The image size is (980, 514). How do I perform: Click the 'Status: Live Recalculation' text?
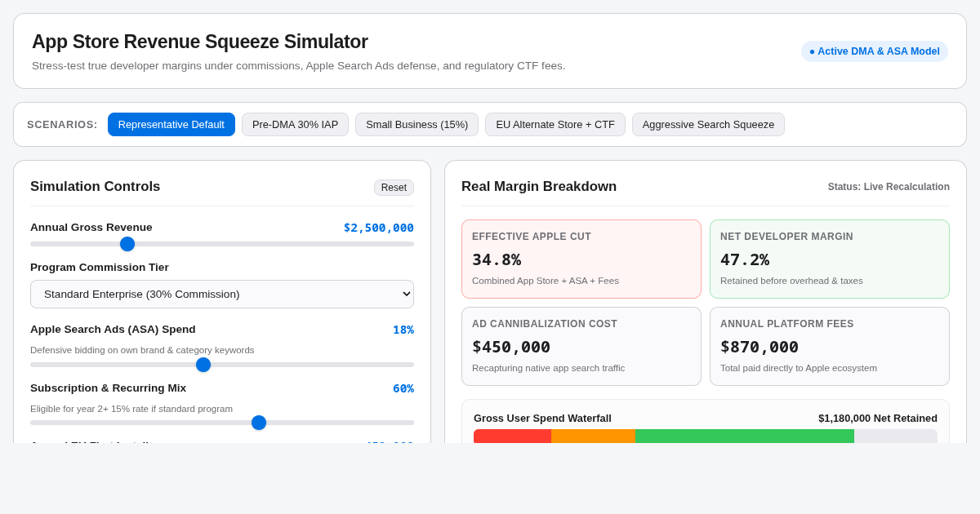pos(889,187)
